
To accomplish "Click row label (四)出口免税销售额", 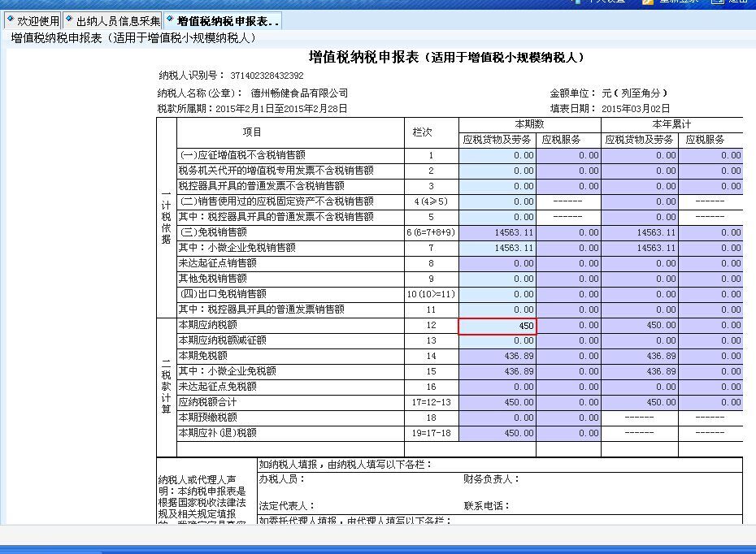I will (223, 294).
